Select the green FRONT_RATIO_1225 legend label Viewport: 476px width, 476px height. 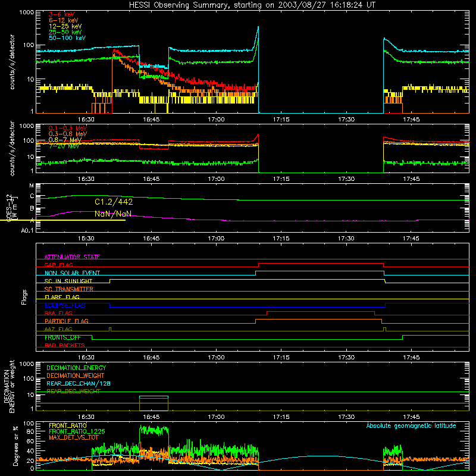pyautogui.click(x=77, y=431)
